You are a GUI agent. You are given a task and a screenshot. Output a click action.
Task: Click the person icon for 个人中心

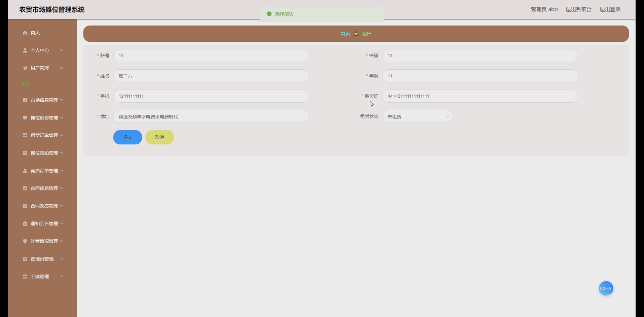tap(25, 50)
